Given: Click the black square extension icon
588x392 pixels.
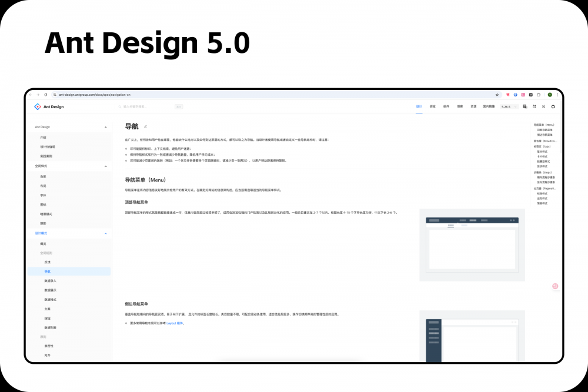Looking at the screenshot, I should coord(530,95).
